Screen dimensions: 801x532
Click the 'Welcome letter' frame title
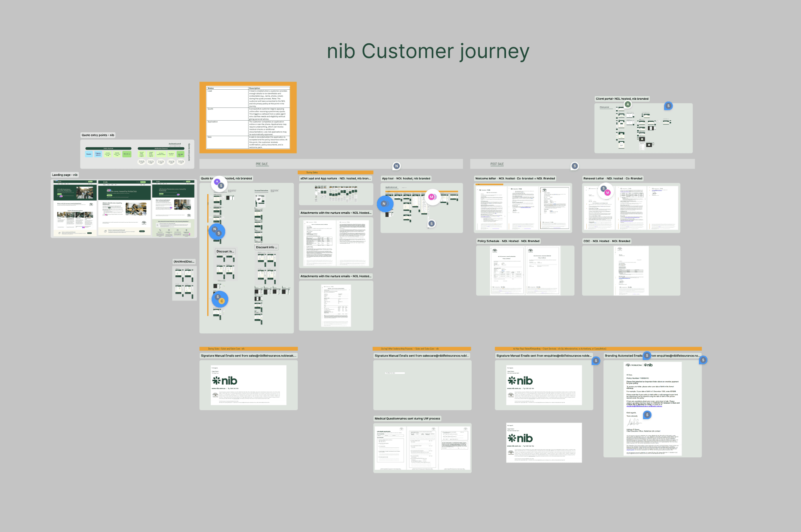coord(515,179)
